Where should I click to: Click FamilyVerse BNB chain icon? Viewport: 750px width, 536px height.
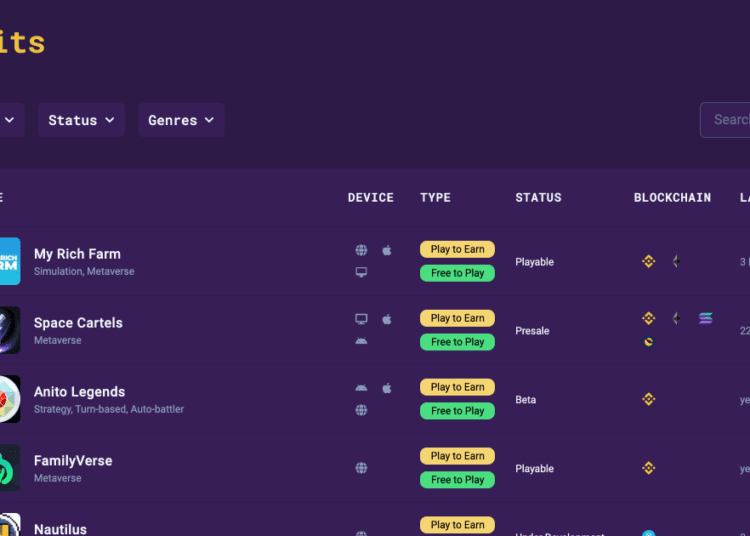click(x=649, y=468)
